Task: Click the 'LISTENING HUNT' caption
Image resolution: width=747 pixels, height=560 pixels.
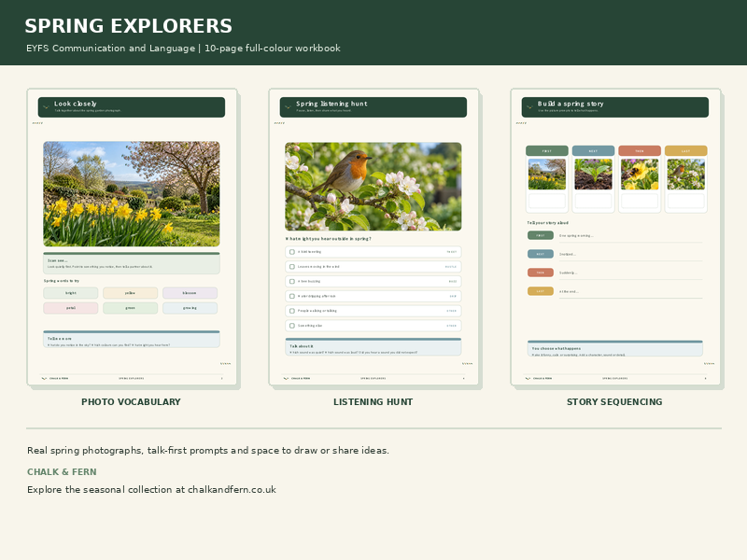Action: tap(373, 402)
